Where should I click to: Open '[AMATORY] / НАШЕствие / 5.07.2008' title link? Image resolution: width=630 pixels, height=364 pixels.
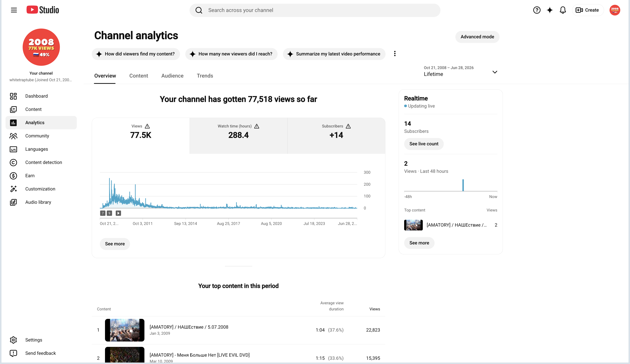(189, 327)
